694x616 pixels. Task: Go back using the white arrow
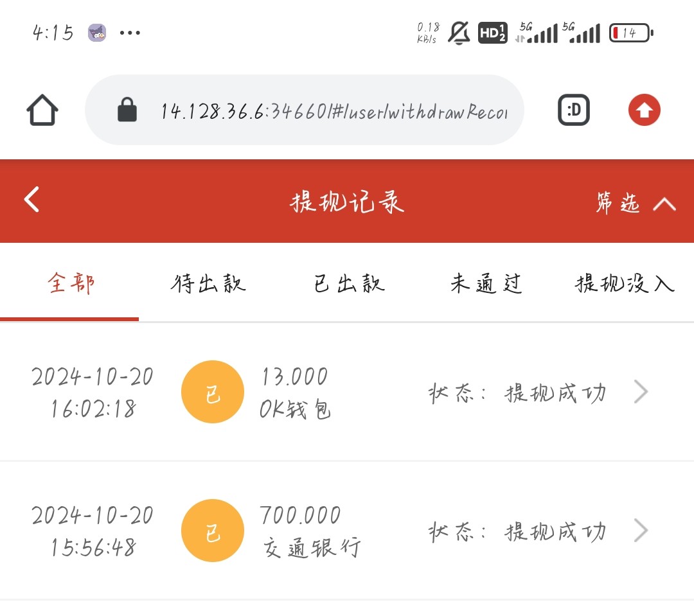coord(32,200)
